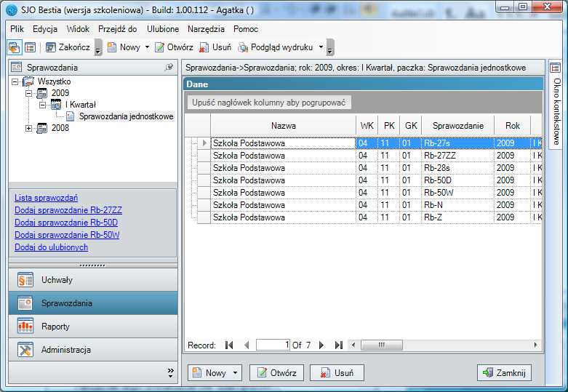Select the Rb-50W report row
The width and height of the screenshot is (568, 392).
[369, 193]
